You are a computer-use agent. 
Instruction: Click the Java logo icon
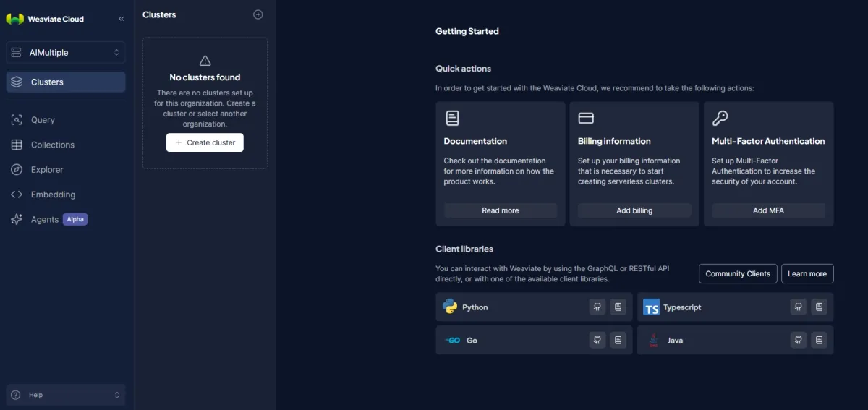point(653,340)
